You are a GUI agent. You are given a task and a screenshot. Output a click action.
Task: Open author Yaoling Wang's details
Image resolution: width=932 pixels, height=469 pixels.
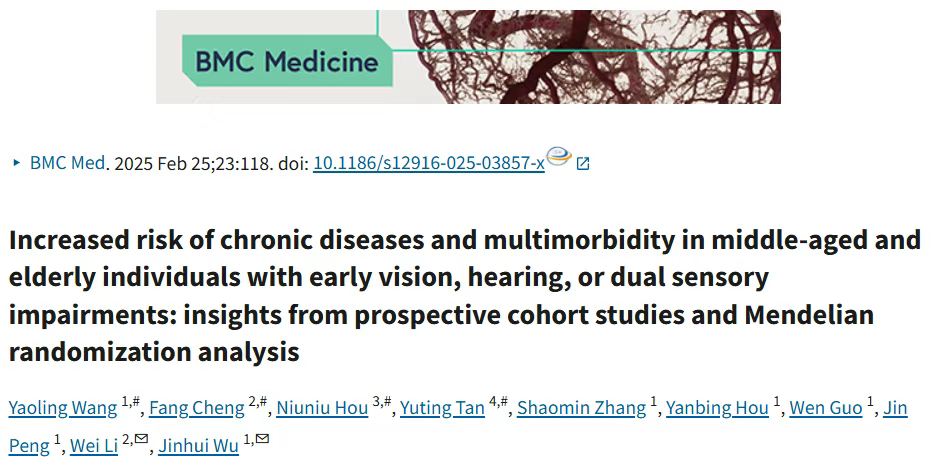point(63,408)
